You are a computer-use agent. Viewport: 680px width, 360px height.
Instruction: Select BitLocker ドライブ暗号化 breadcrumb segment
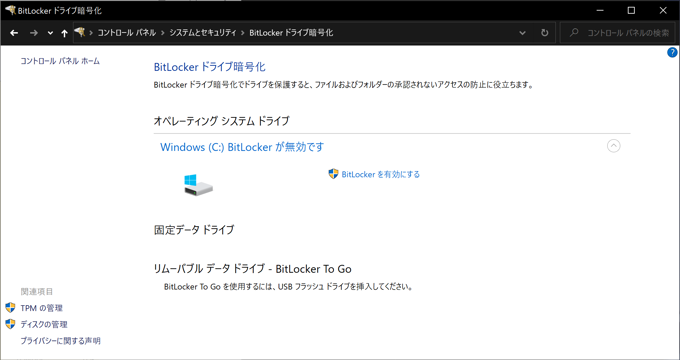pos(291,33)
